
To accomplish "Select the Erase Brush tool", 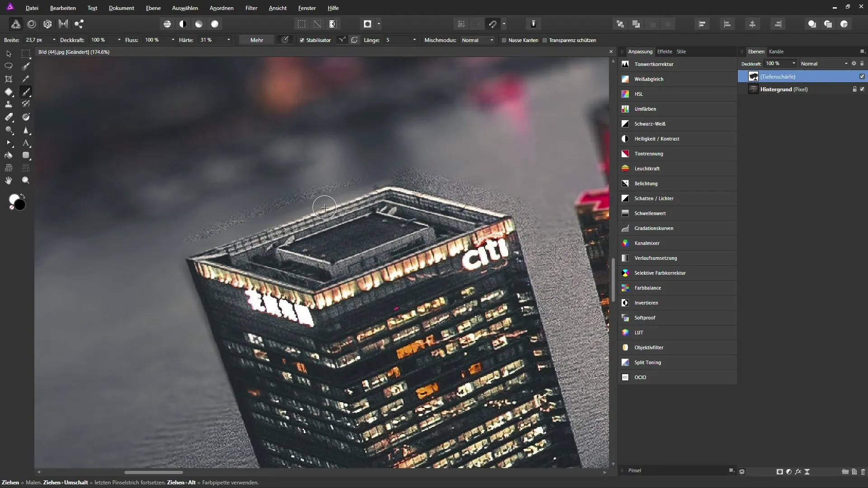I will click(9, 117).
